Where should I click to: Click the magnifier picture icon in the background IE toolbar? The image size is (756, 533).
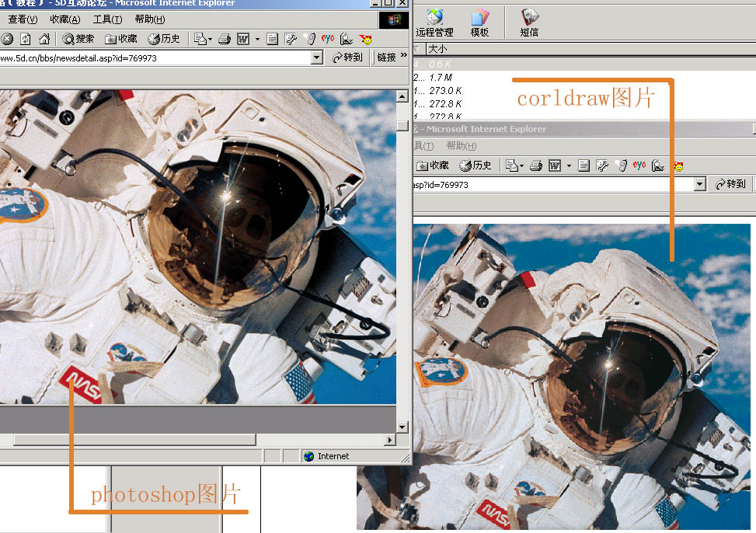(x=657, y=166)
